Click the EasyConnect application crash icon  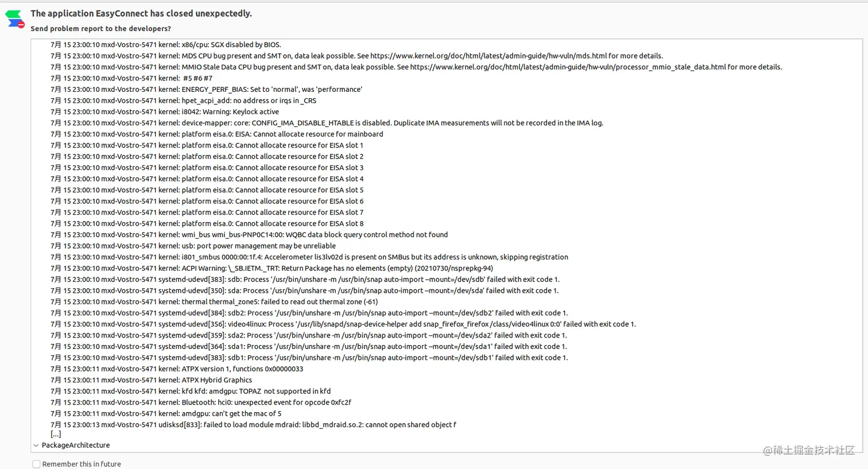pos(14,18)
